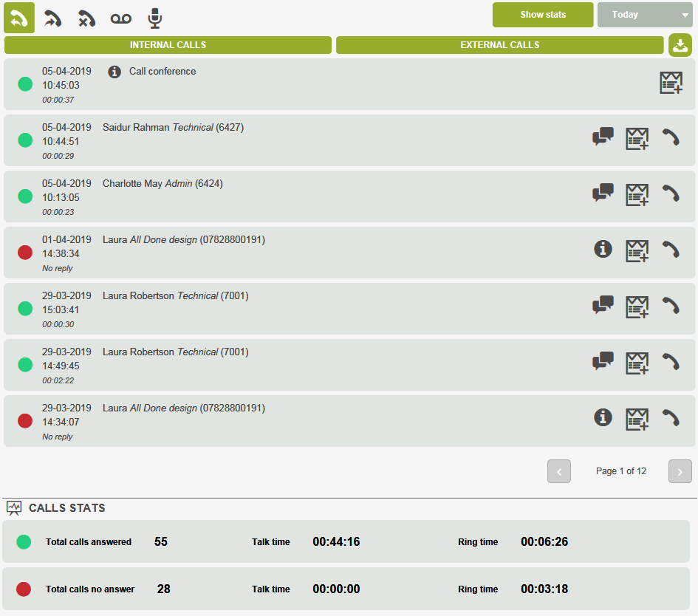Go to the next page of calls

(x=680, y=471)
